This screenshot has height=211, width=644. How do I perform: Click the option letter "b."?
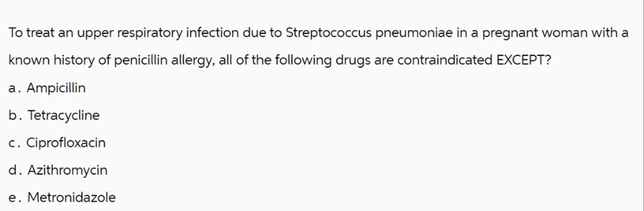click(15, 116)
